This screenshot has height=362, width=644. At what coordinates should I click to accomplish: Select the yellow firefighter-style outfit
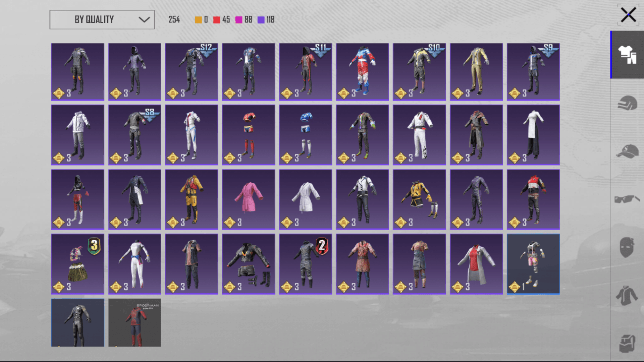[192, 199]
